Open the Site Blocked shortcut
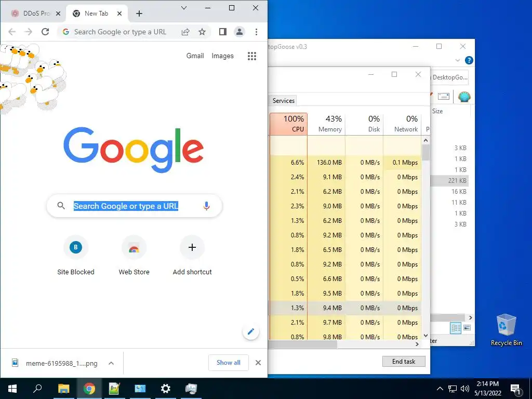The height and width of the screenshot is (399, 532). point(76,256)
